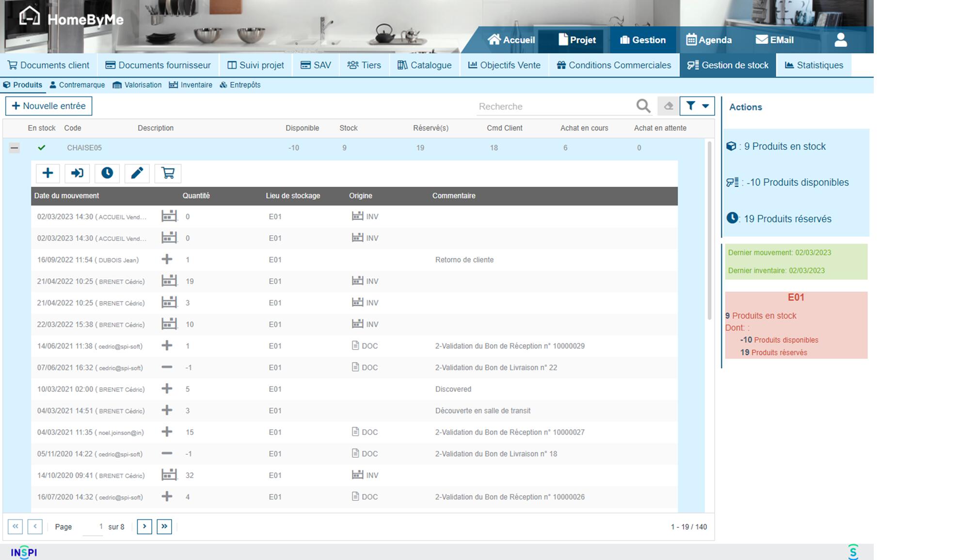This screenshot has width=960, height=560.
Task: Click the eraser clear-search icon
Action: click(x=668, y=106)
